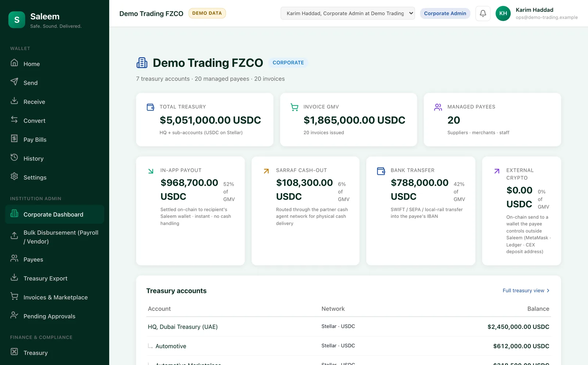Image resolution: width=588 pixels, height=365 pixels.
Task: Click the $2,450,000.00 USDC balance
Action: [x=518, y=327]
